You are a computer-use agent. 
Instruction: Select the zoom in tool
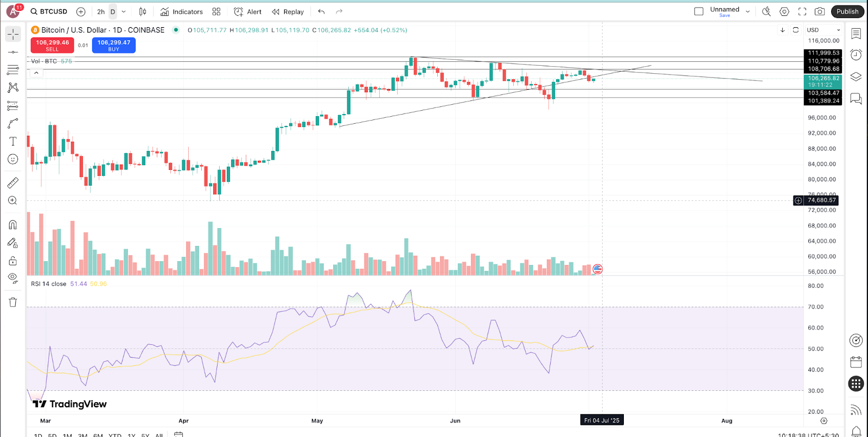(x=13, y=201)
